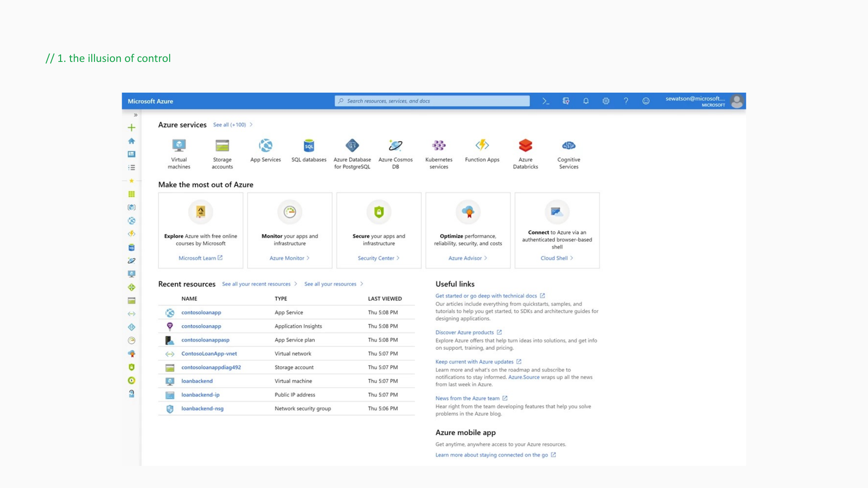Open Learn more about staying connected on the go
The image size is (868, 488).
(495, 455)
